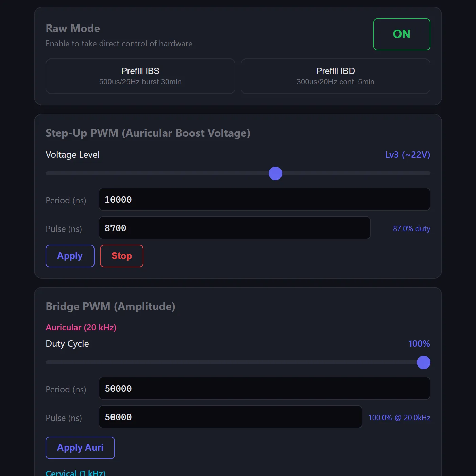Click the Auricular (20 kHz) label
This screenshot has height=476, width=476.
pyautogui.click(x=81, y=327)
